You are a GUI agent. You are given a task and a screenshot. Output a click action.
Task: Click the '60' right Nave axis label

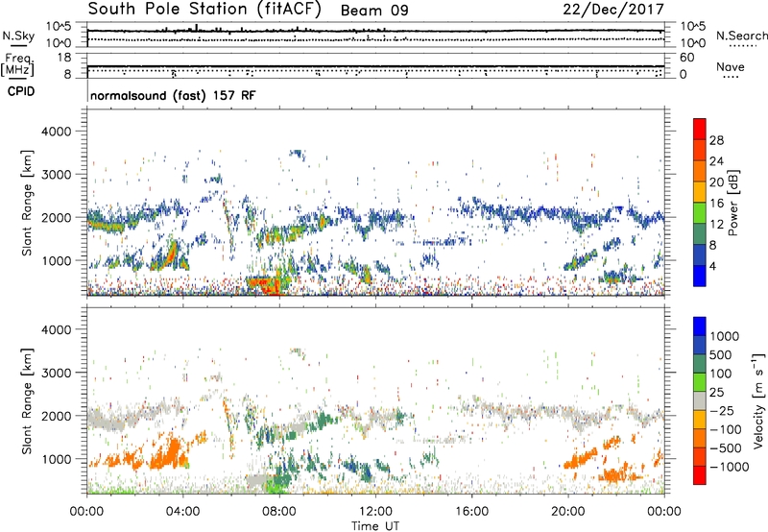pos(687,58)
